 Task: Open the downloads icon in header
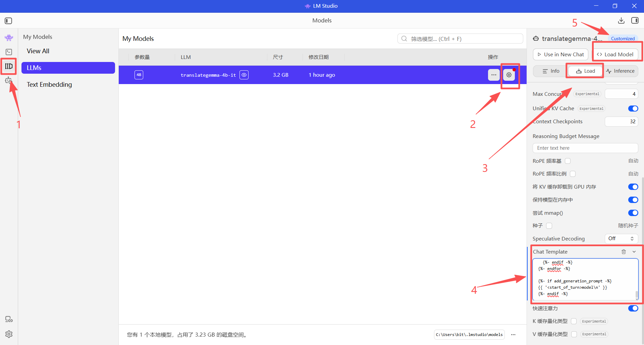point(621,20)
